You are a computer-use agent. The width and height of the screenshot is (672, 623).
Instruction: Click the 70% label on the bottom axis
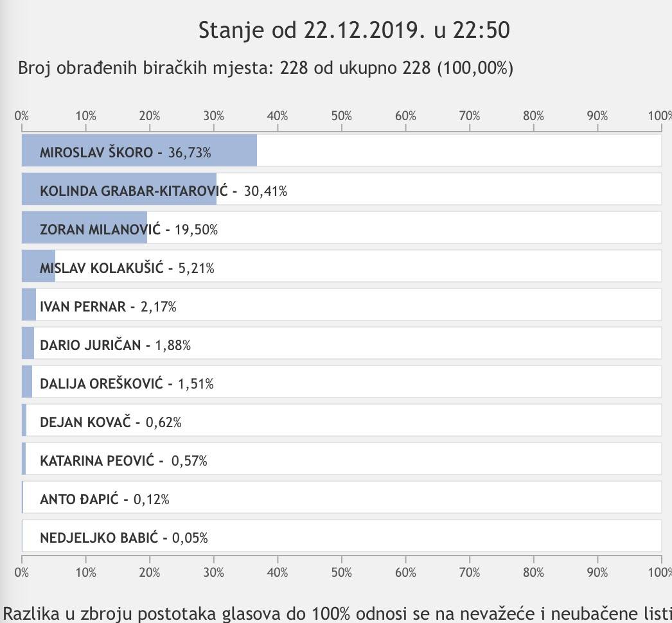pyautogui.click(x=470, y=572)
